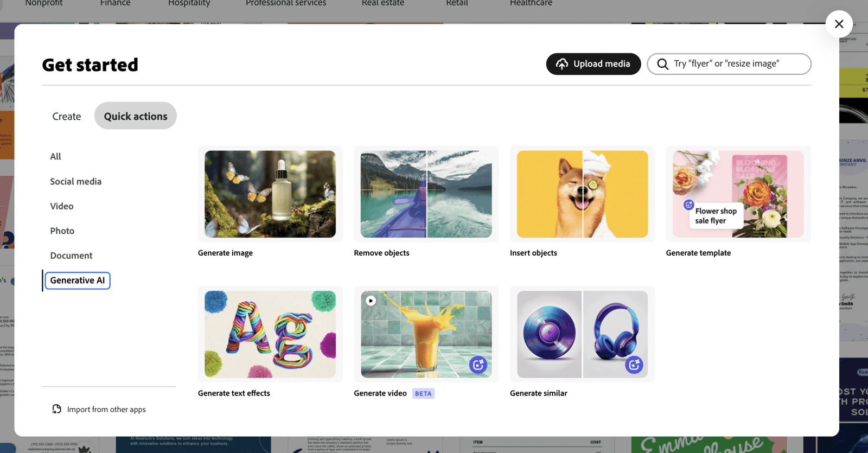Screen dimensions: 868x453
Task: Click the 'Generate image' label
Action: pos(225,253)
